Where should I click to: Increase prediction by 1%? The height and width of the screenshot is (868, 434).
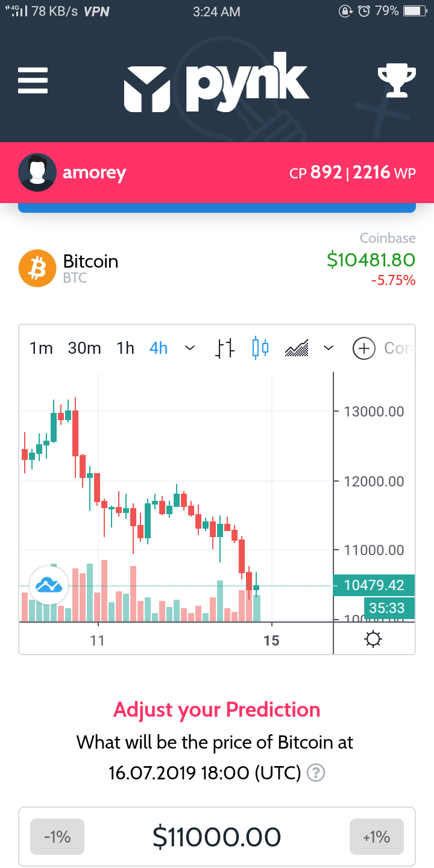(x=376, y=837)
